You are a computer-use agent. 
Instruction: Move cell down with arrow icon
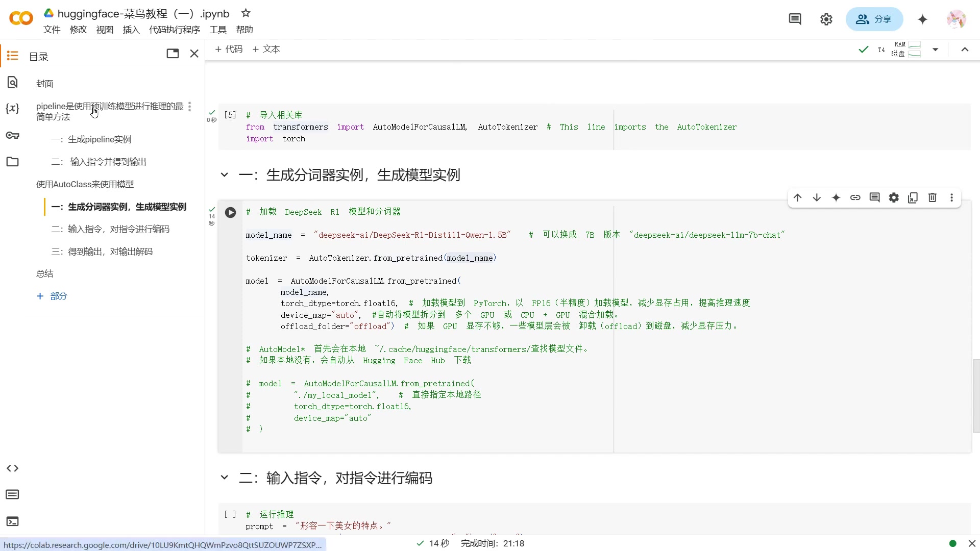817,197
